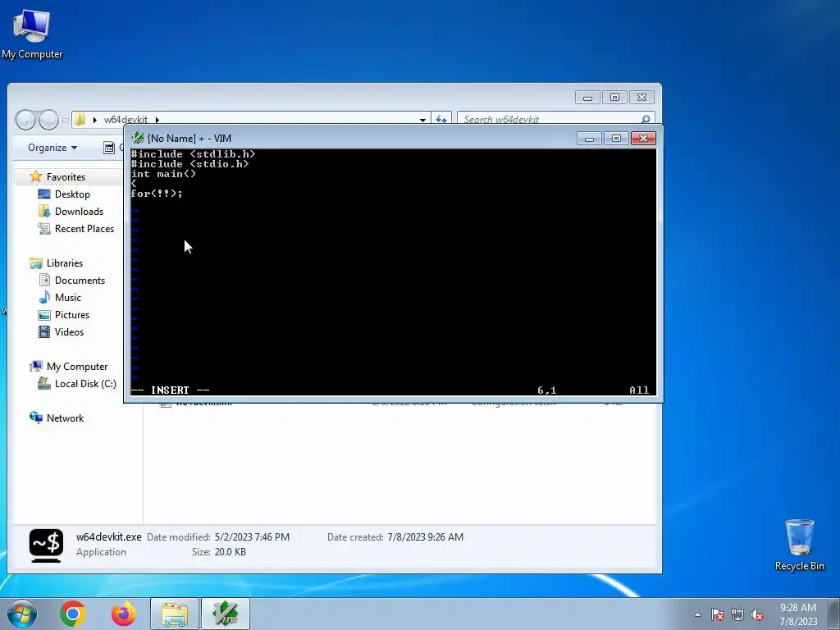Open Recent Places in navigation pane
This screenshot has width=840, height=630.
(x=84, y=228)
